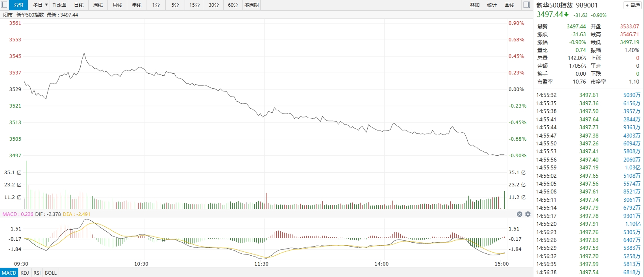Image resolution: width=644 pixels, height=277 pixels.
Task: Open the 多周期 multi-period view
Action: (x=252, y=5)
